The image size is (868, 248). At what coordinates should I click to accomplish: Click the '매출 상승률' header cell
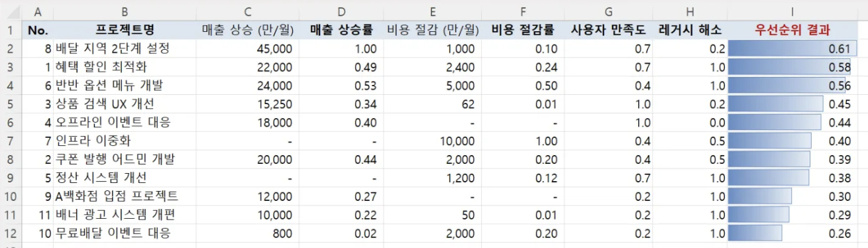coord(341,30)
